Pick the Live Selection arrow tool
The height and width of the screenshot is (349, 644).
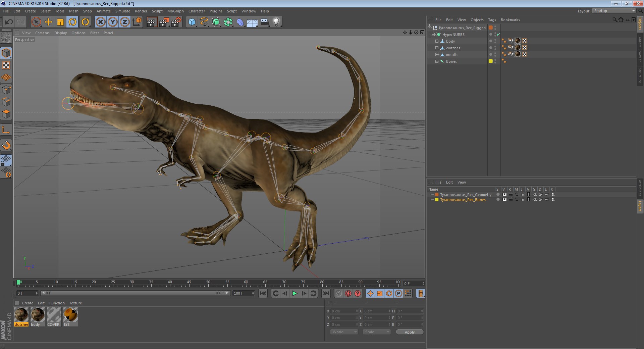pyautogui.click(x=36, y=22)
